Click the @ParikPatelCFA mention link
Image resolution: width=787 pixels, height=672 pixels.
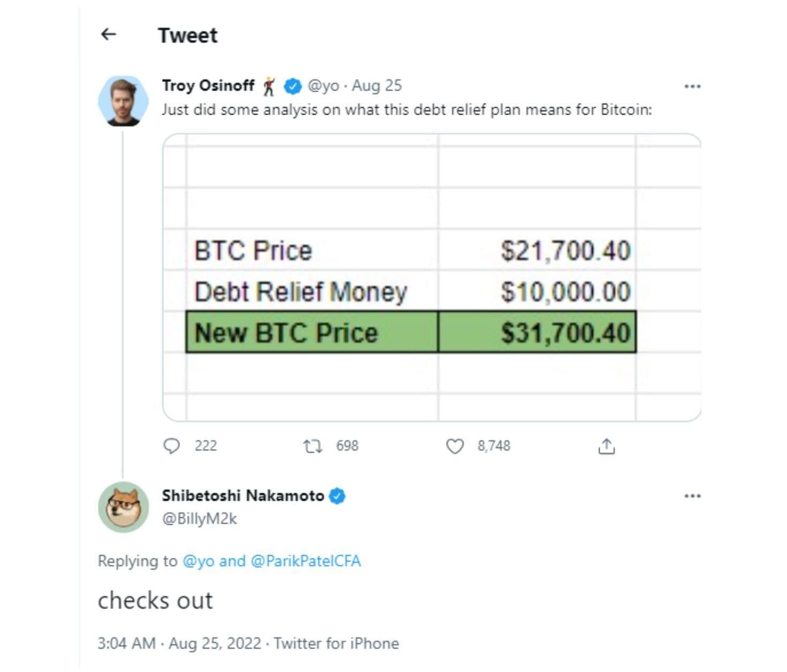tap(306, 561)
